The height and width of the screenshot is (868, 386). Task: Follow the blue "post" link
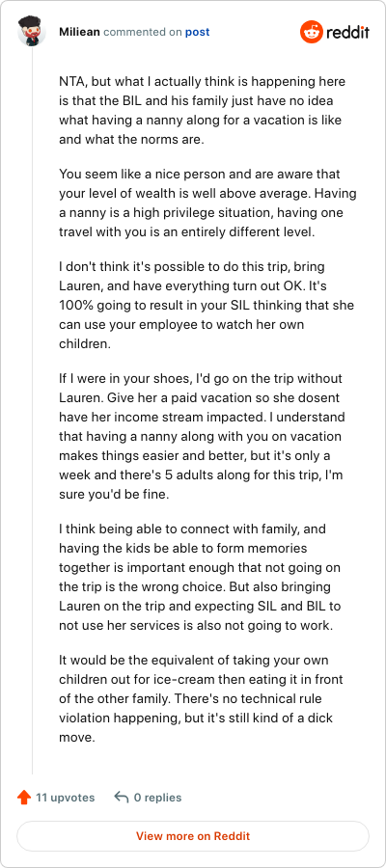tap(197, 32)
